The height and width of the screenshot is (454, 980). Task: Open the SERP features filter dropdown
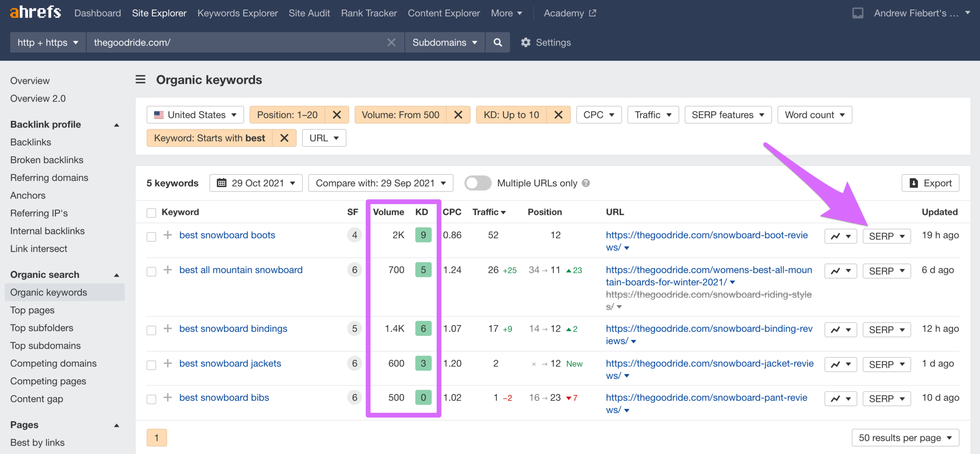click(728, 115)
